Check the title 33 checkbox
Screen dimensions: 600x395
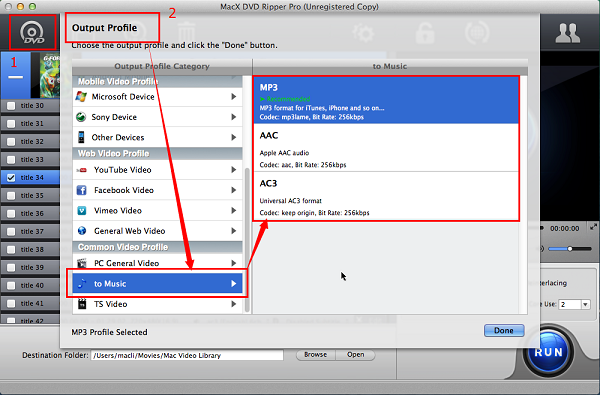tap(11, 160)
